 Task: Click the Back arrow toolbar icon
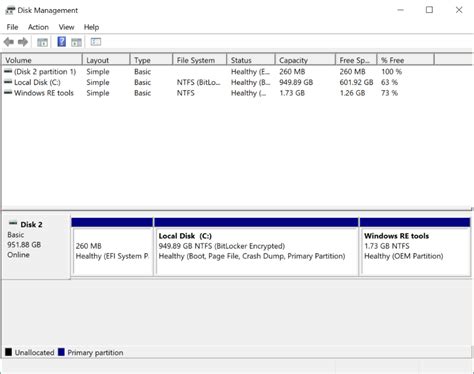[9, 42]
